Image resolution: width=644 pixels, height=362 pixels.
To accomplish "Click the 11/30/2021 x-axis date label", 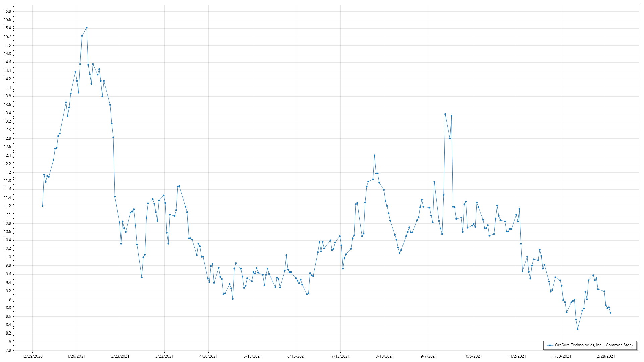I will [561, 356].
